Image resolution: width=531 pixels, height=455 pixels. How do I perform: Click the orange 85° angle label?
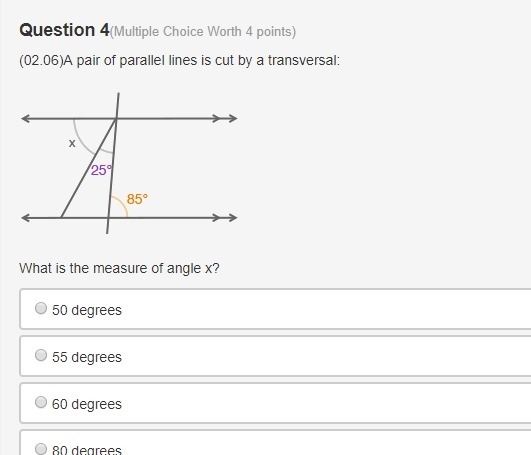point(137,199)
